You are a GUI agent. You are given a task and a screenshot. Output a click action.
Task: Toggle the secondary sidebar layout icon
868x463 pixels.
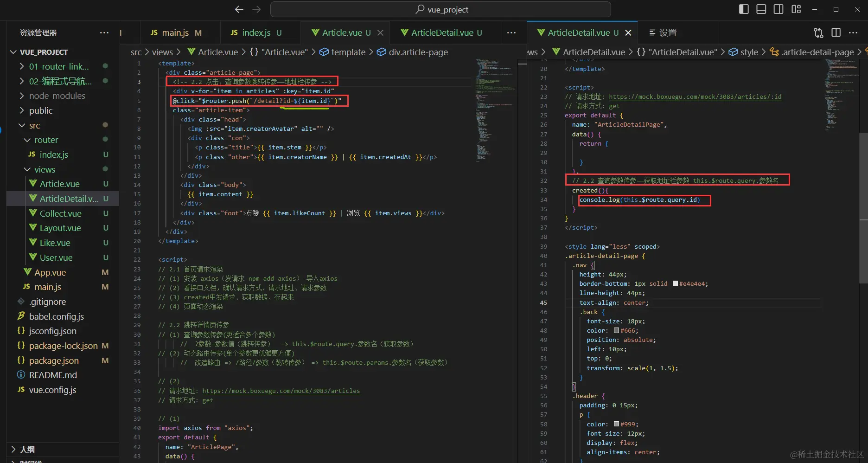779,9
